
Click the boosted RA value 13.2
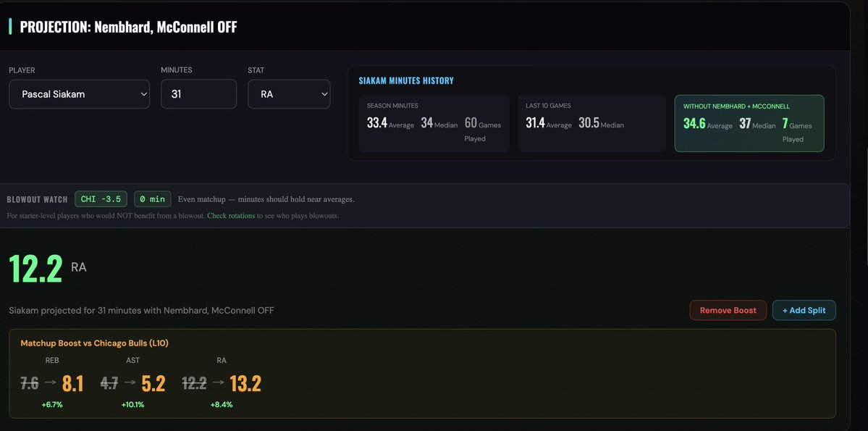click(x=245, y=383)
